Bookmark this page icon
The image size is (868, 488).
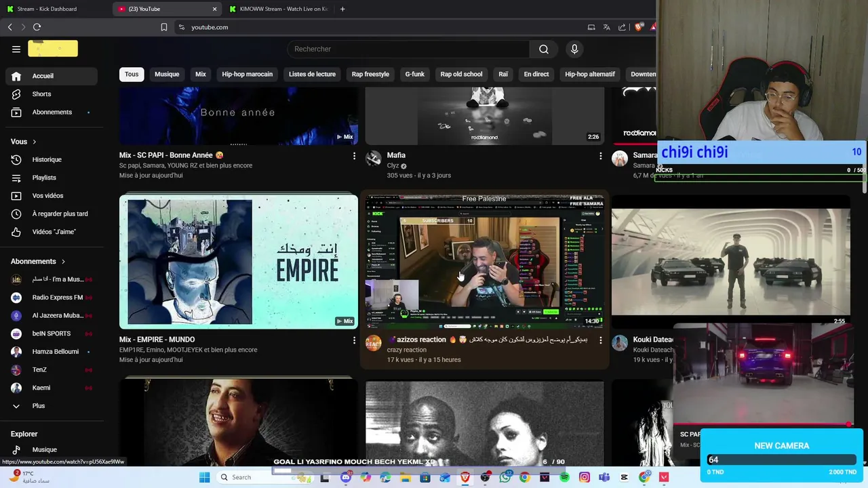point(164,27)
